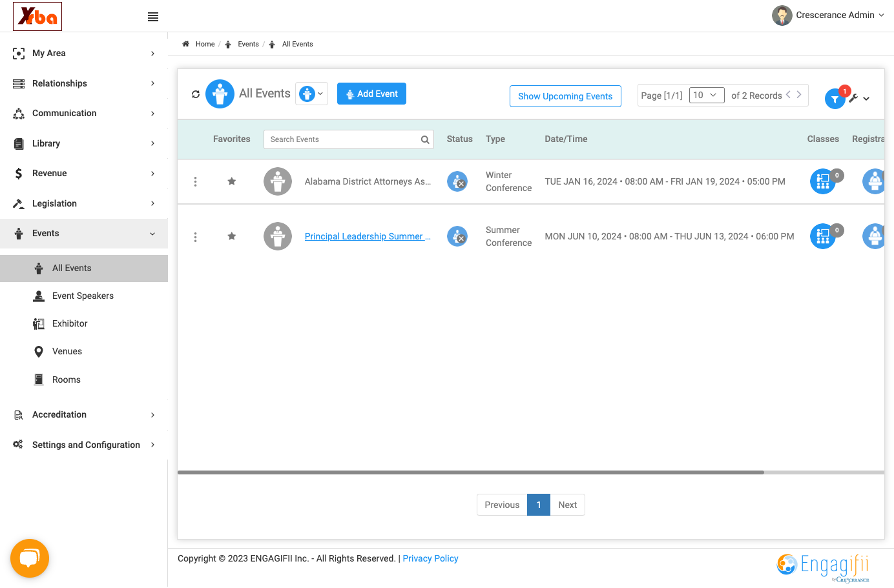Open the page size 10 dropdown
The height and width of the screenshot is (588, 894).
pyautogui.click(x=707, y=96)
